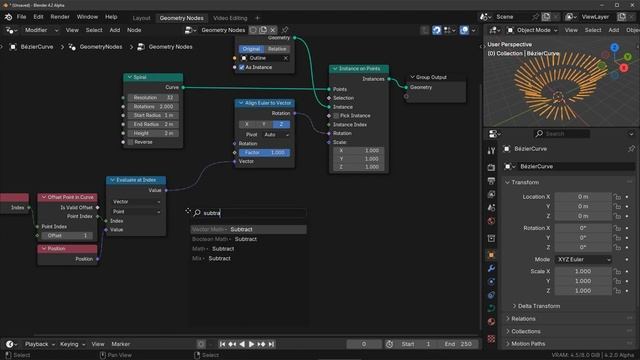640x360 pixels.
Task: Select Relative mode button
Action: [277, 49]
